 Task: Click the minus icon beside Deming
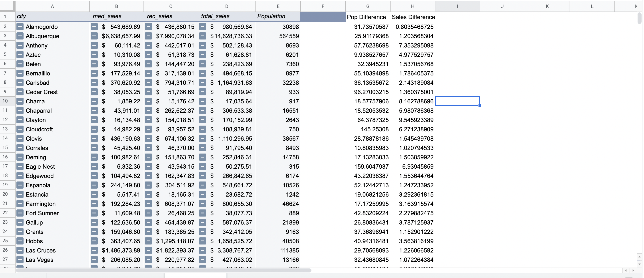20,157
